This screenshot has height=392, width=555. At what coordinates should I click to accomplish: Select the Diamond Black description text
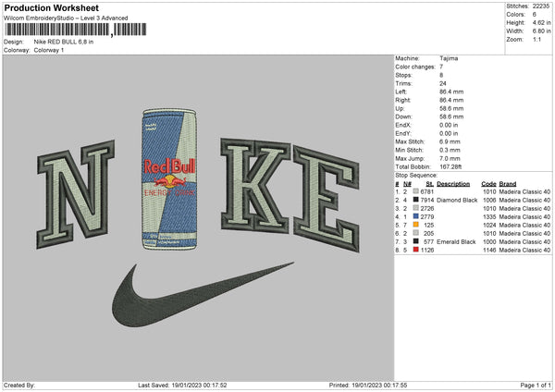(457, 201)
